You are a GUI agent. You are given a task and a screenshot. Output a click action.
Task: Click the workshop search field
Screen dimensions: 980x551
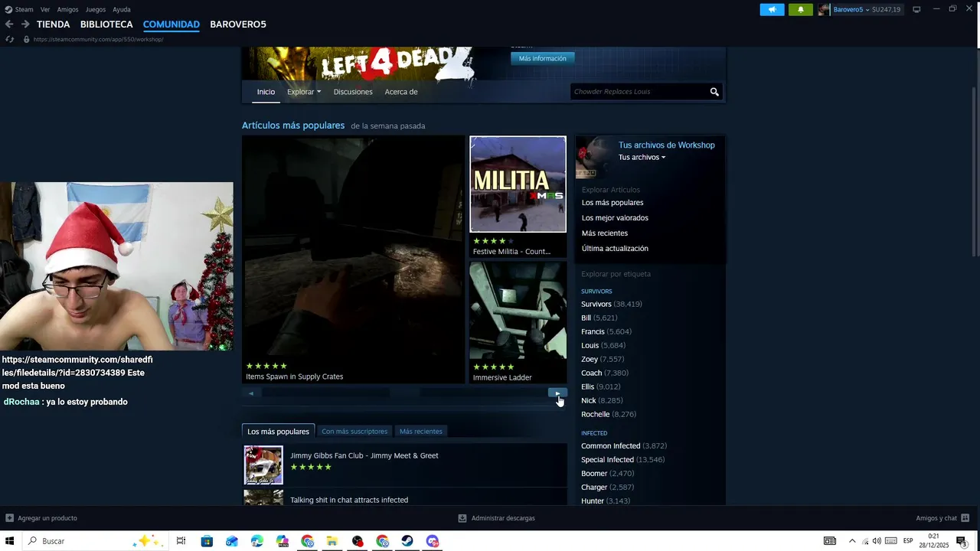point(639,92)
